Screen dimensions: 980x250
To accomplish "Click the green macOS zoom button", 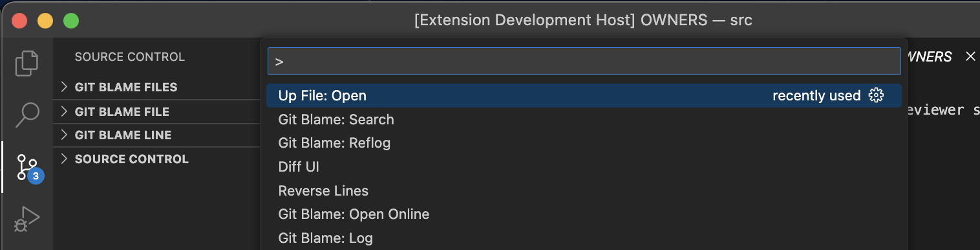I will coord(70,21).
